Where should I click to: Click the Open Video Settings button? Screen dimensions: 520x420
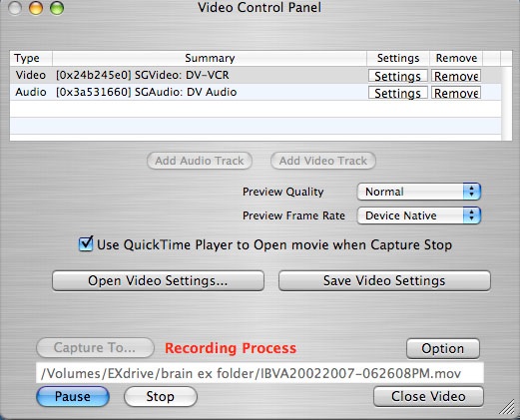(158, 280)
